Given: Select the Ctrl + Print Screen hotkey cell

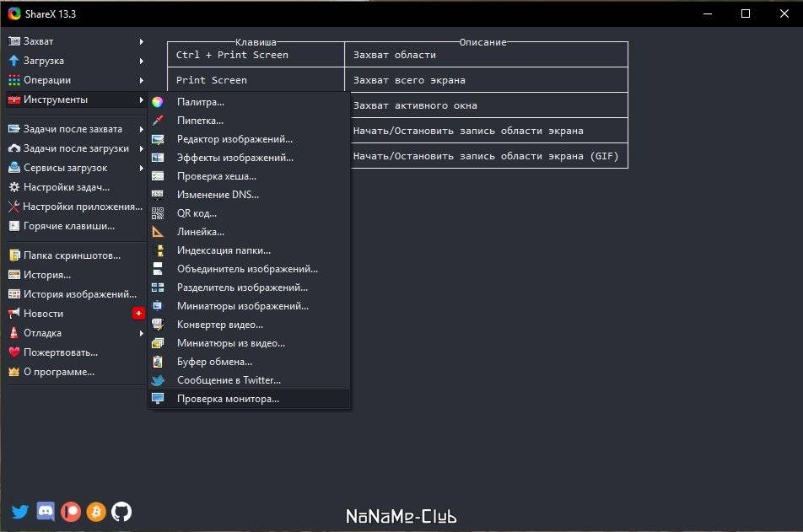Looking at the screenshot, I should coord(256,55).
